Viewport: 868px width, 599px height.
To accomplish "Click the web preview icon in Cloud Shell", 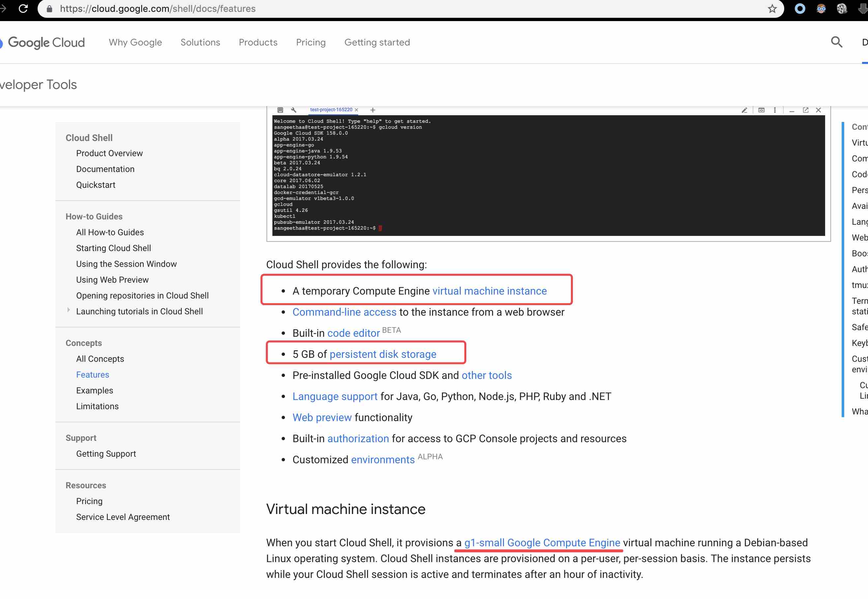I will (761, 110).
